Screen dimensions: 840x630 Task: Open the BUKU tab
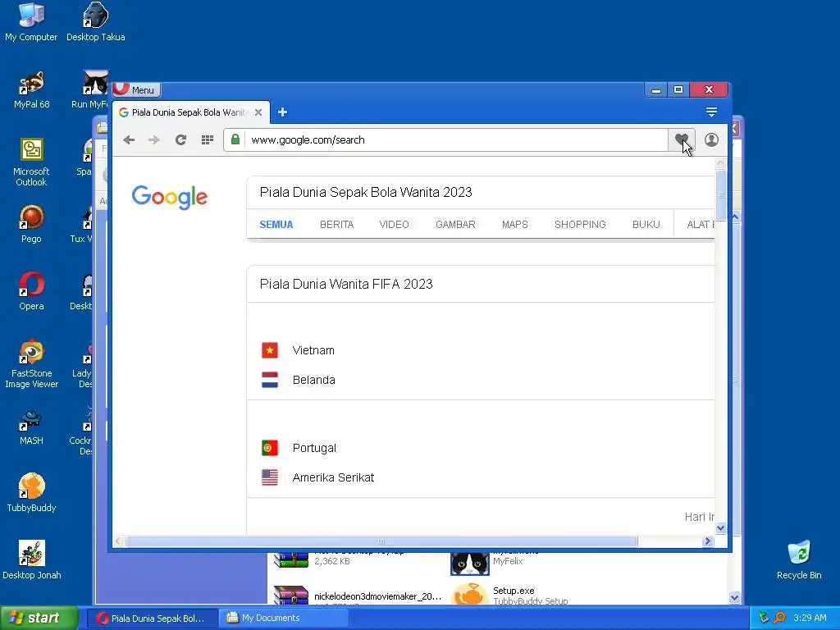[x=646, y=225]
